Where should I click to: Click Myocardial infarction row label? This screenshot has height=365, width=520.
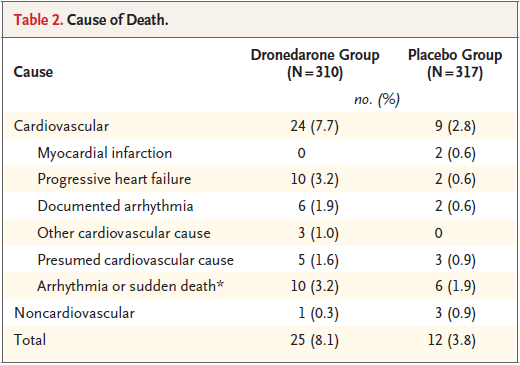coord(105,153)
